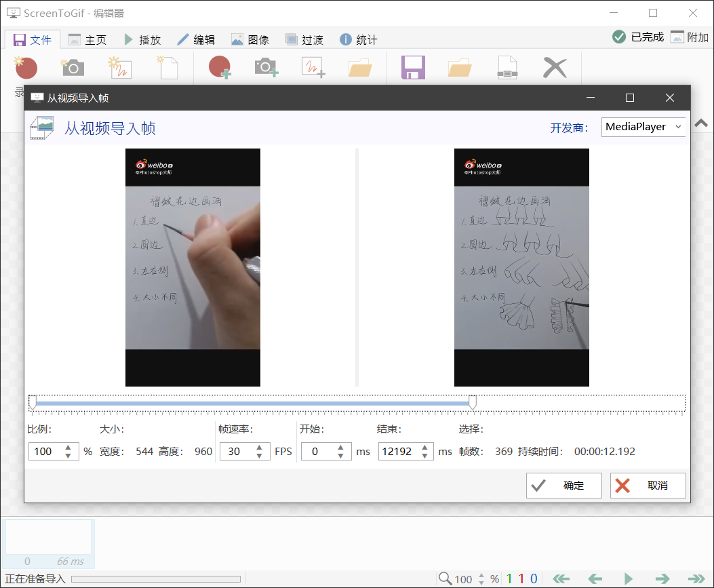Screen dimensions: 714x588
Task: Click the purple save-as floppy icon
Action: pyautogui.click(x=413, y=68)
